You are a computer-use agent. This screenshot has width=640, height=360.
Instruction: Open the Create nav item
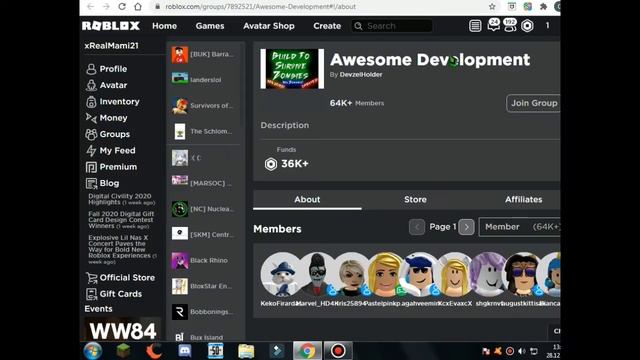tap(327, 26)
